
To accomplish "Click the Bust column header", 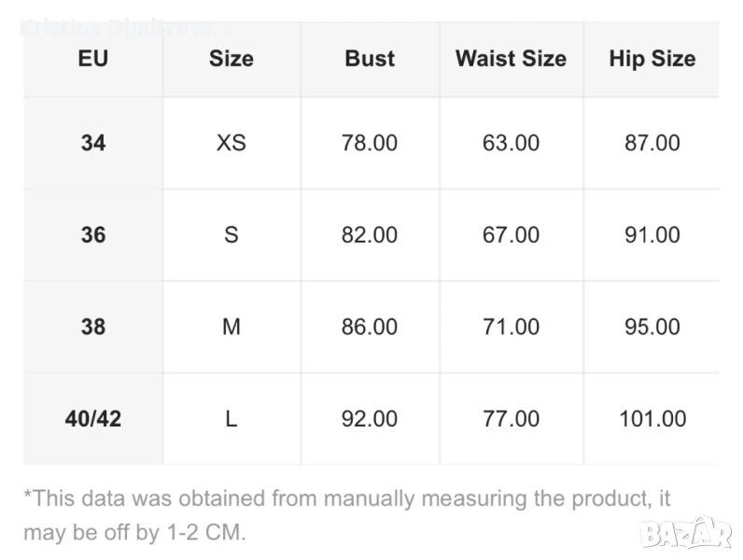I will (370, 59).
